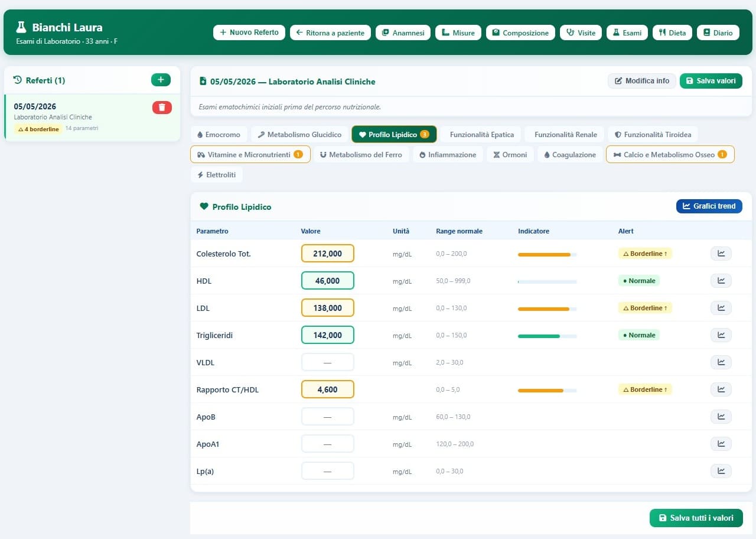Click the flask icon beside Bianchi Laura
The width and height of the screenshot is (756, 539).
[x=21, y=27]
